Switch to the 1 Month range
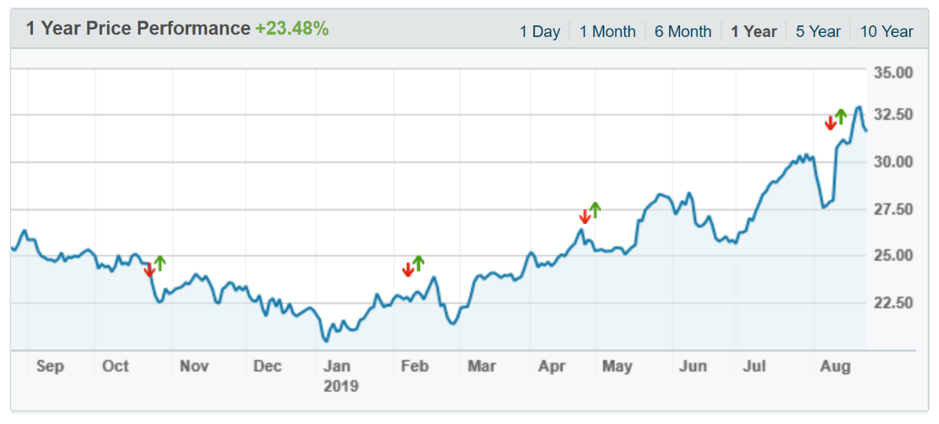The width and height of the screenshot is (939, 424). click(x=607, y=31)
